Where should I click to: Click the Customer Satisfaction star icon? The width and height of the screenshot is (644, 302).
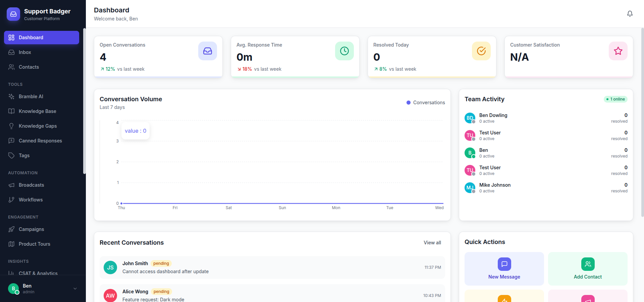point(618,51)
